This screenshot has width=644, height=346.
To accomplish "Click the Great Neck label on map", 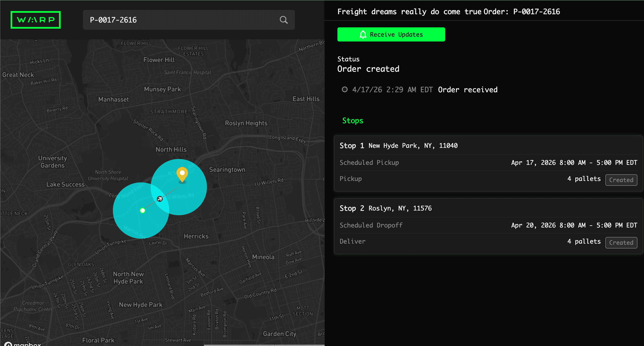I will (18, 75).
